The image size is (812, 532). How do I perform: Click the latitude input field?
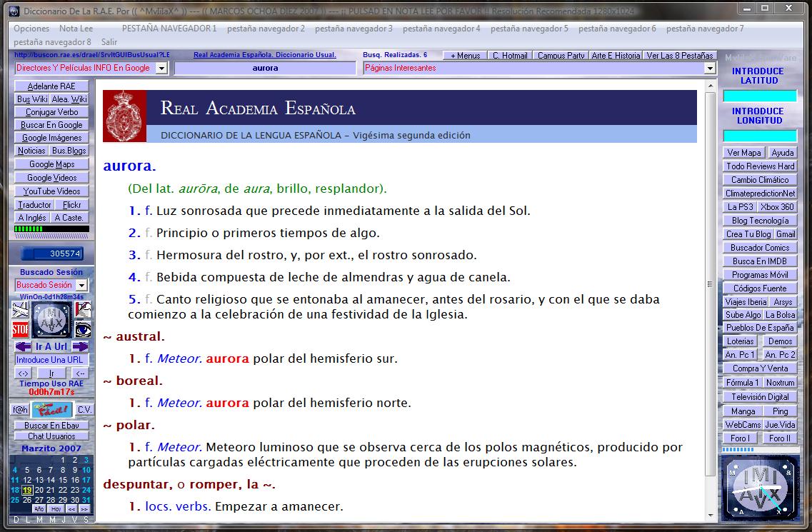[760, 96]
